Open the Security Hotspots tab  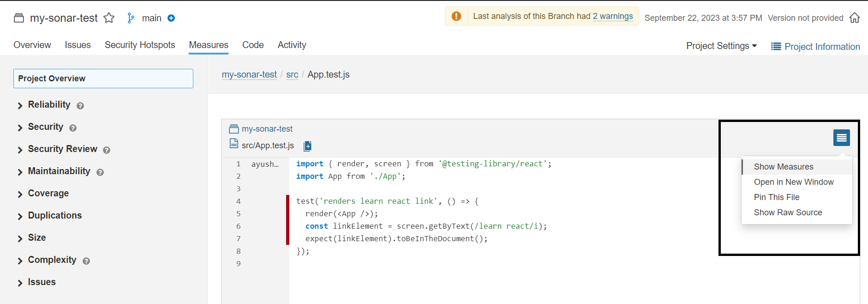point(140,45)
